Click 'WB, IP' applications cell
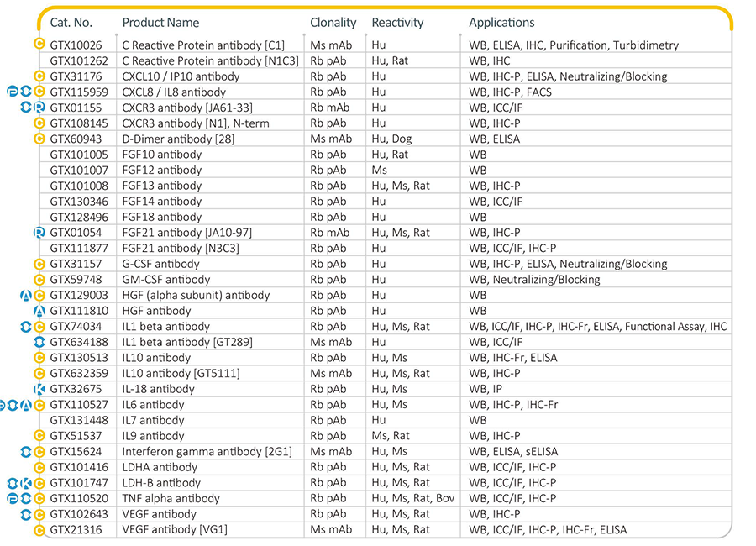The width and height of the screenshot is (756, 546). coord(486,389)
